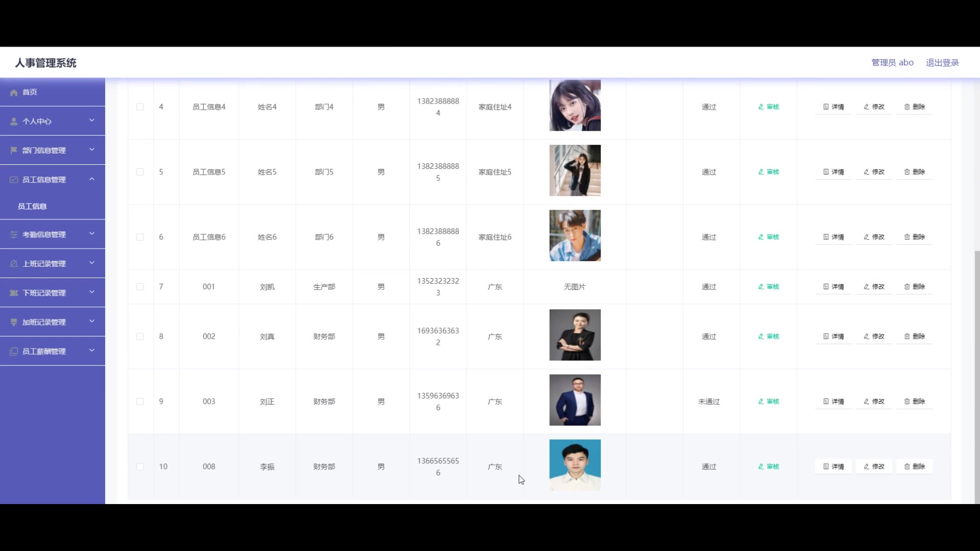Click the pencil icon in row 5
980x551 pixels.
(866, 172)
